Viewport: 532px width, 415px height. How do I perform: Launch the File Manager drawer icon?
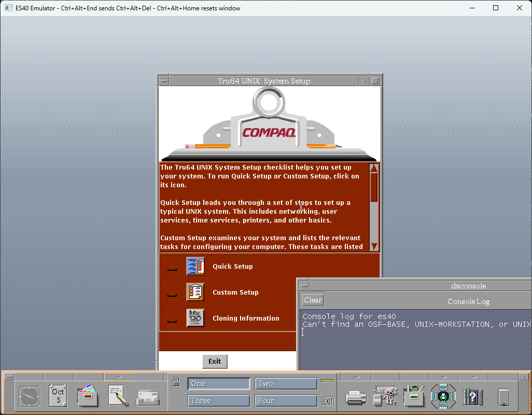point(88,396)
